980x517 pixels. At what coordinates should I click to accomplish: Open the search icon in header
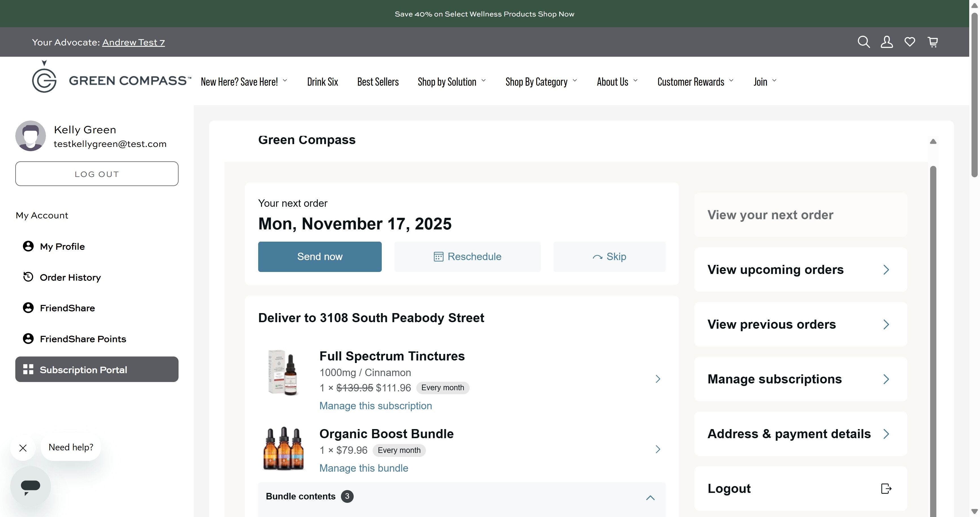click(x=864, y=42)
